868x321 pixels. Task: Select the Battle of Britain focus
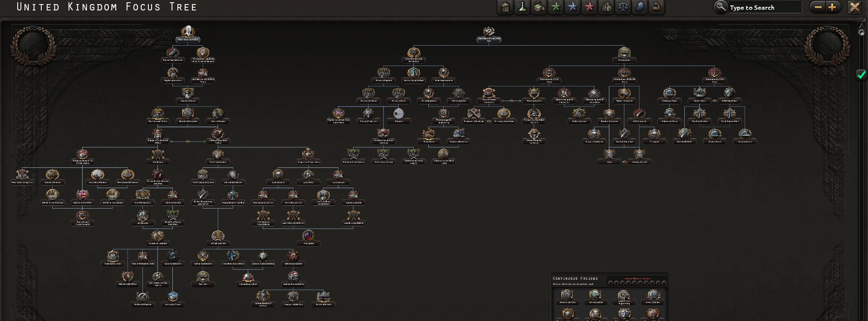click(x=323, y=299)
